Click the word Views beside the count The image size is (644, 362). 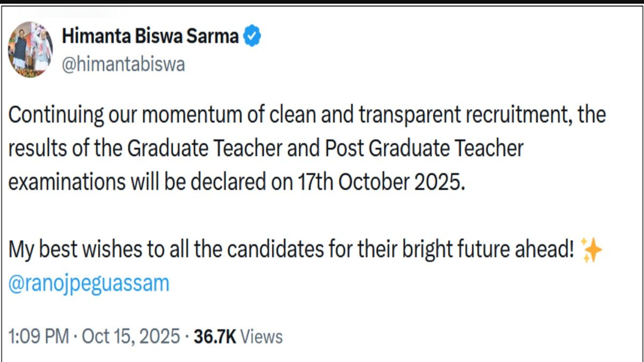tap(261, 337)
